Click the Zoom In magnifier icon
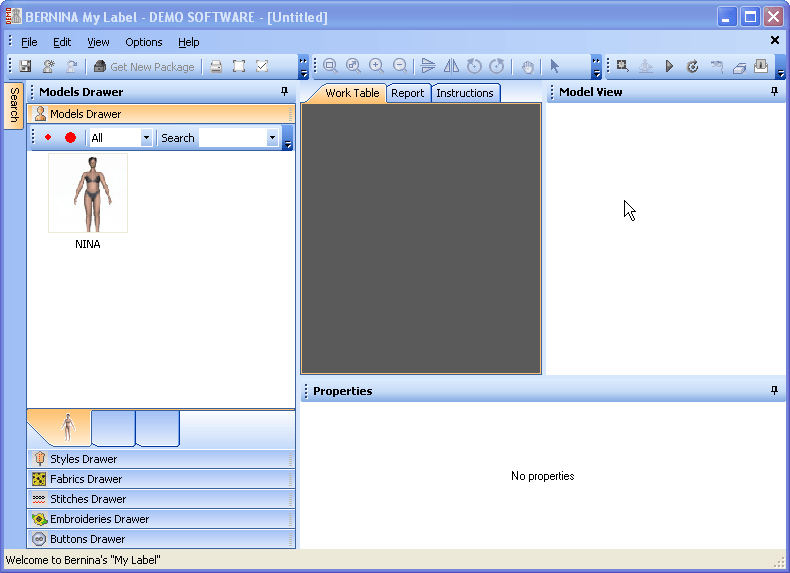The height and width of the screenshot is (573, 790). [376, 66]
